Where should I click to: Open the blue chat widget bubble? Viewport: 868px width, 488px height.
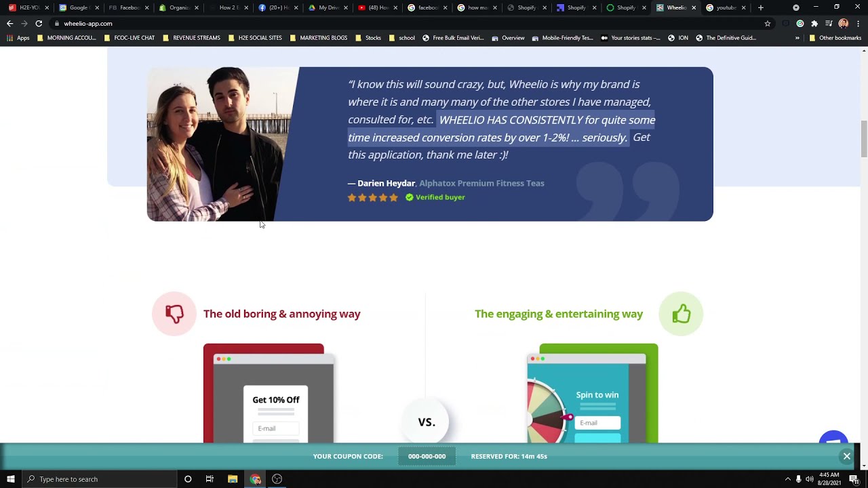833,438
